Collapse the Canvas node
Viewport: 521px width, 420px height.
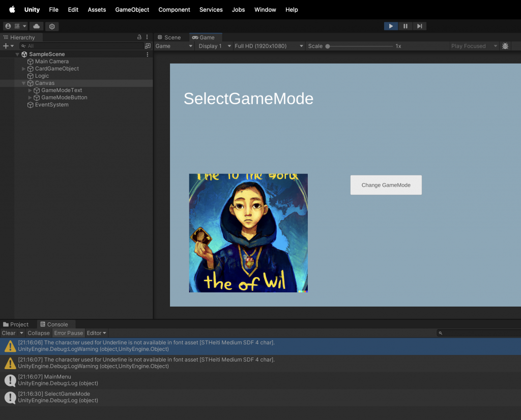23,83
